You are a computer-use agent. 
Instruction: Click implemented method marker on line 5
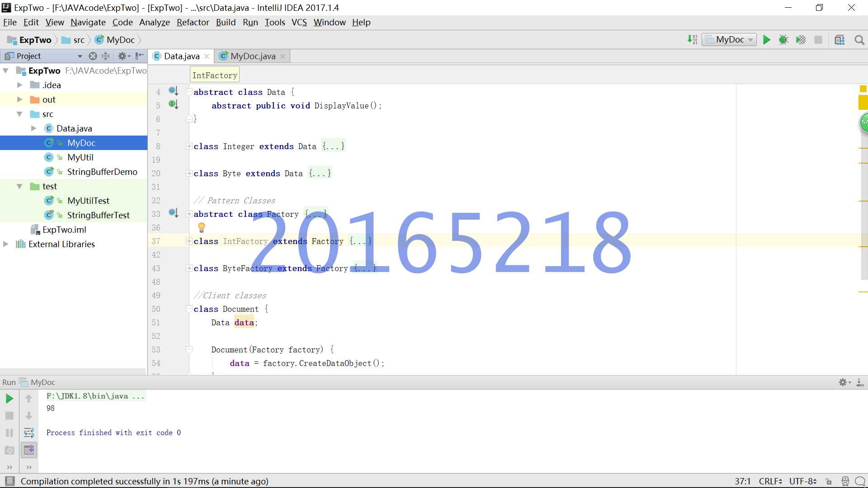pos(174,104)
